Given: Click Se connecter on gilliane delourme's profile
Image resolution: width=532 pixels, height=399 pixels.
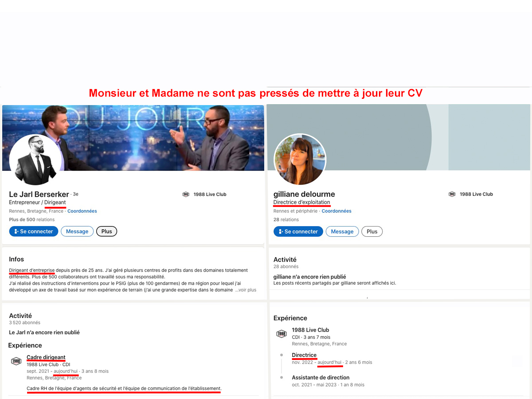Looking at the screenshot, I should [x=298, y=231].
